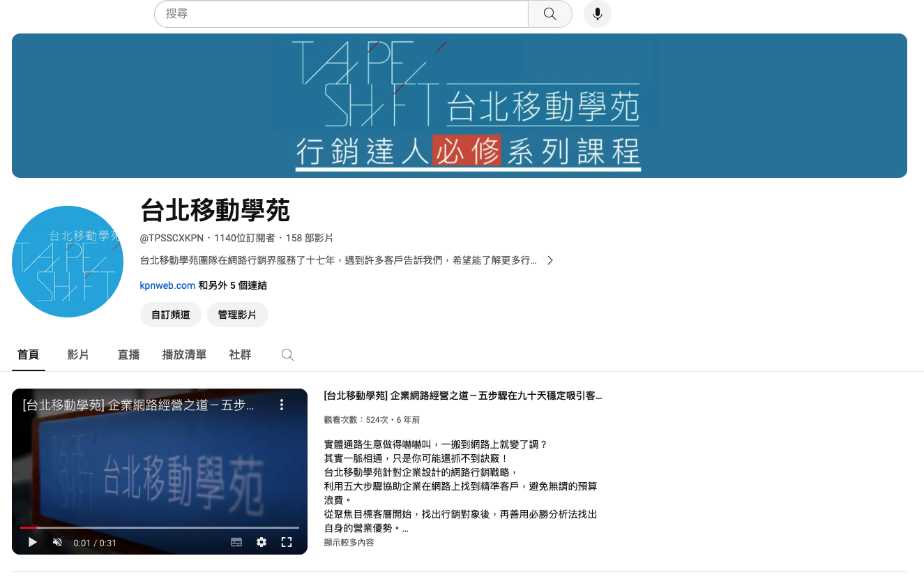Open the kpnweb.com link
The image size is (924, 586).
(167, 285)
